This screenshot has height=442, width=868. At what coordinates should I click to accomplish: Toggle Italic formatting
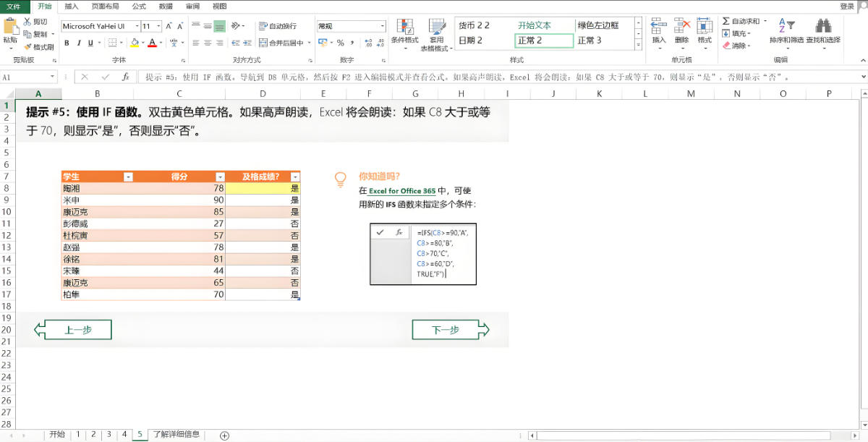[78, 43]
